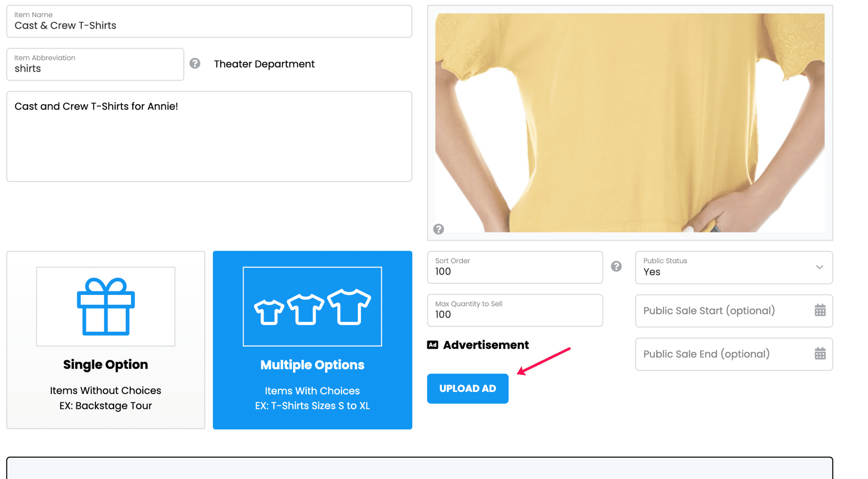Click the gift box icon
Viewport: 868px width, 479px height.
[106, 307]
